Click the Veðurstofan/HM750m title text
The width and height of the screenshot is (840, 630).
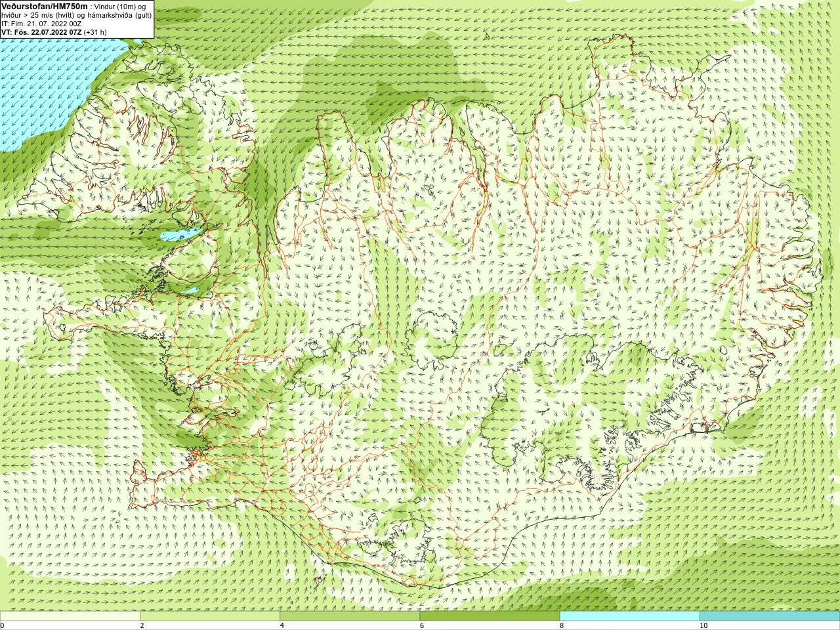(x=45, y=6)
